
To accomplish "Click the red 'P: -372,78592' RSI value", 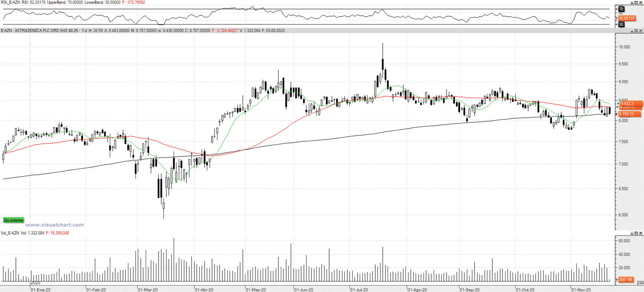I will (134, 2).
